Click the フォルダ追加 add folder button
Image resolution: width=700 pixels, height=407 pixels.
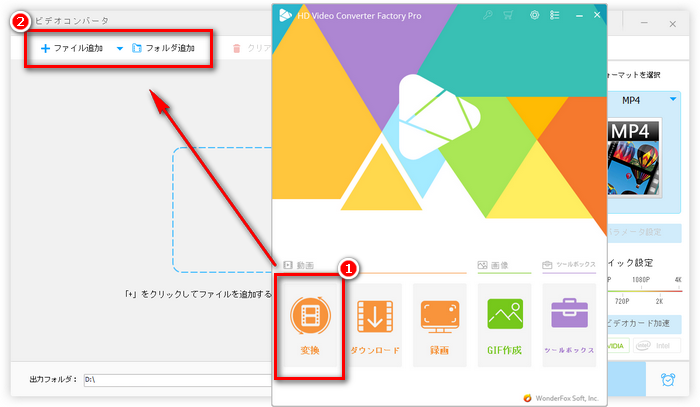163,48
